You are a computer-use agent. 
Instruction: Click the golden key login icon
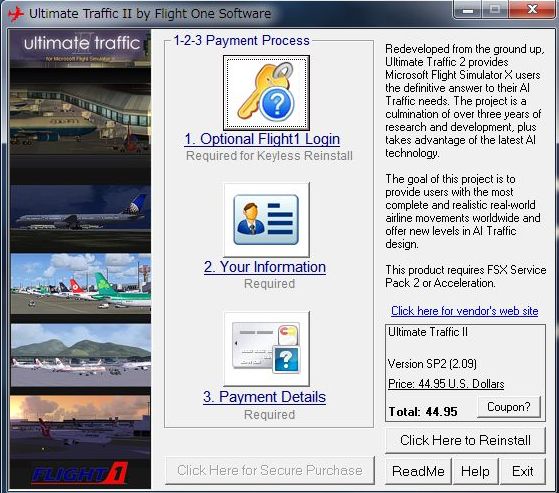pos(266,93)
